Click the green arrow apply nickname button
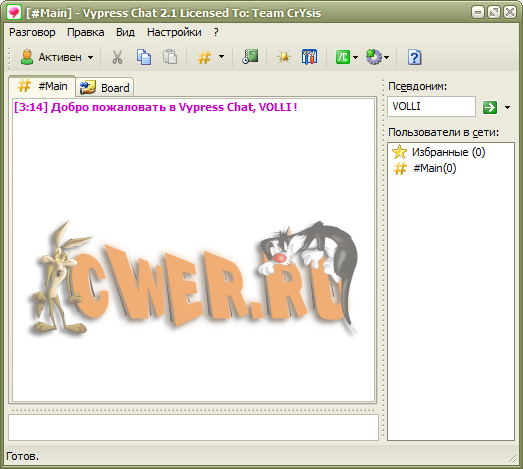Image resolution: width=523 pixels, height=469 pixels. pyautogui.click(x=490, y=107)
